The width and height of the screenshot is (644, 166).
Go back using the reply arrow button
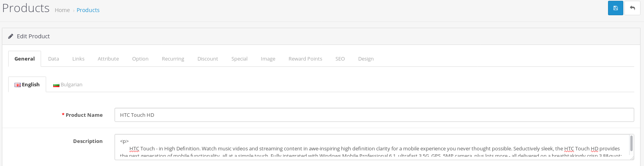point(632,8)
